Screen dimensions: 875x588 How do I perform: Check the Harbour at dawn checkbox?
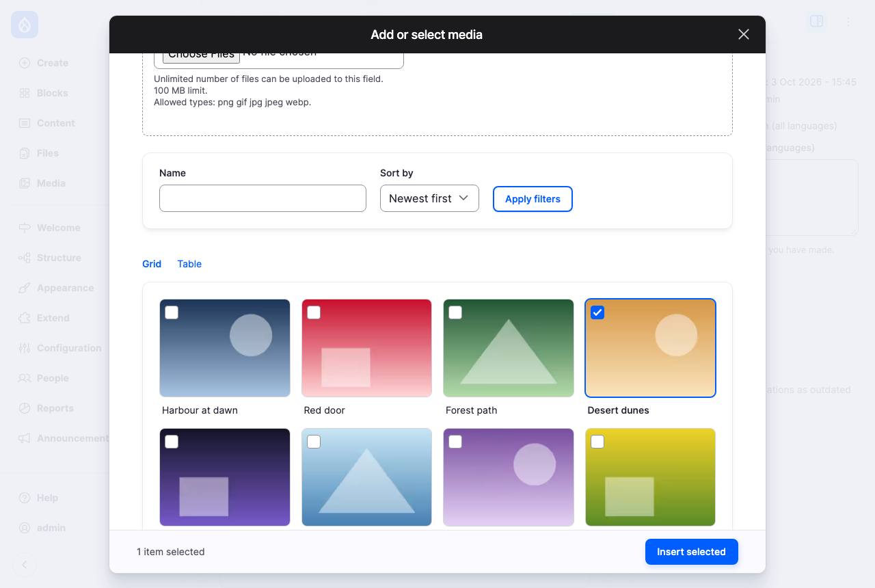click(x=172, y=312)
